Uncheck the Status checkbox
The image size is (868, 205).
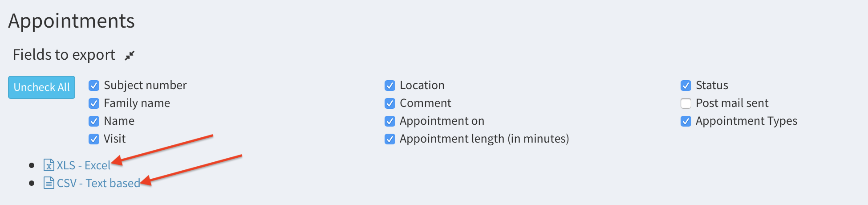[686, 86]
